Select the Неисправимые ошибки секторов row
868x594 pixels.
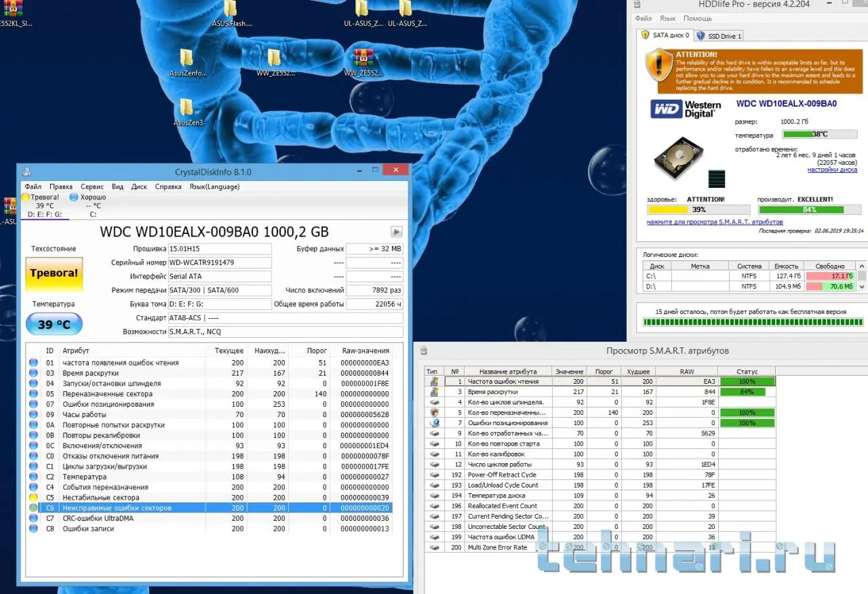(x=210, y=508)
